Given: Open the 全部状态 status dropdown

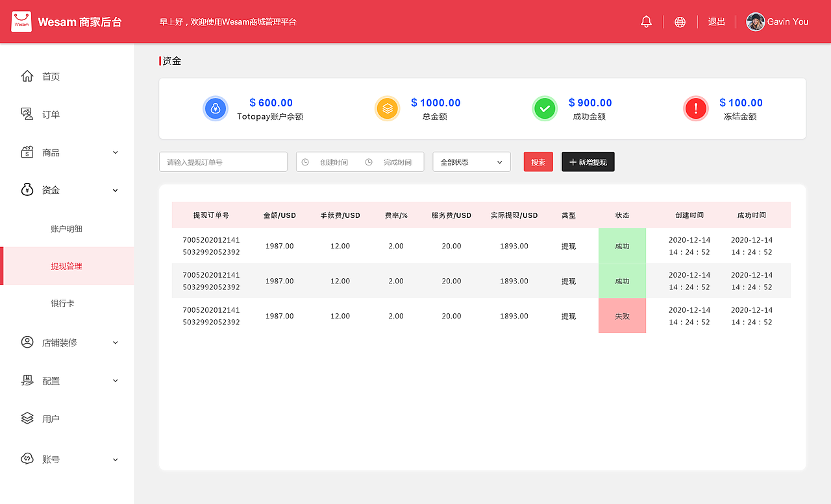Looking at the screenshot, I should (x=472, y=162).
